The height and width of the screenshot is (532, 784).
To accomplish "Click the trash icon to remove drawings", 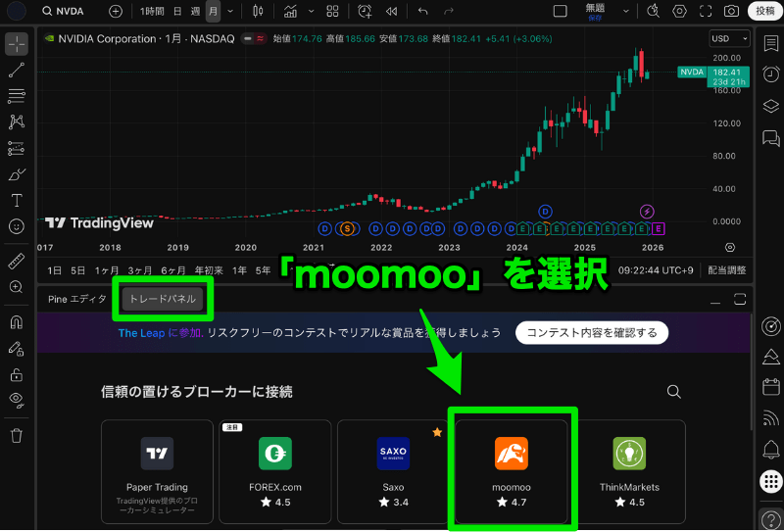I will (17, 436).
